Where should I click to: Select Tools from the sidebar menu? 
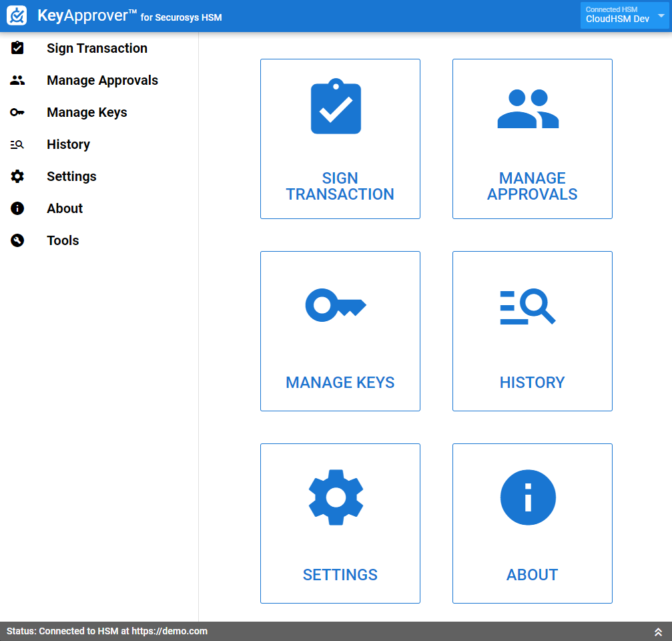pos(62,240)
